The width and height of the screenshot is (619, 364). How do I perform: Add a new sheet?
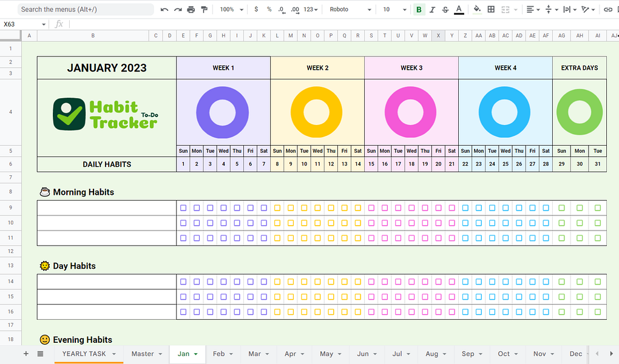coord(26,354)
